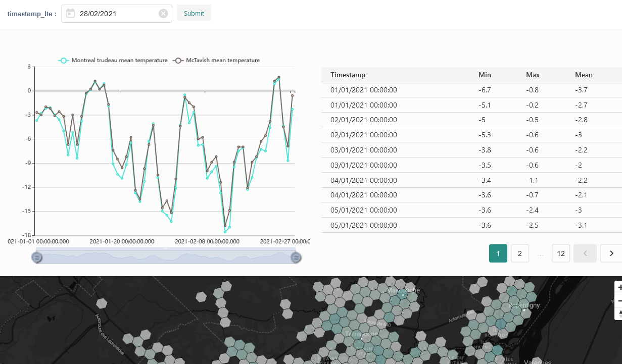Click the Min value -6.7 cell

(x=485, y=90)
